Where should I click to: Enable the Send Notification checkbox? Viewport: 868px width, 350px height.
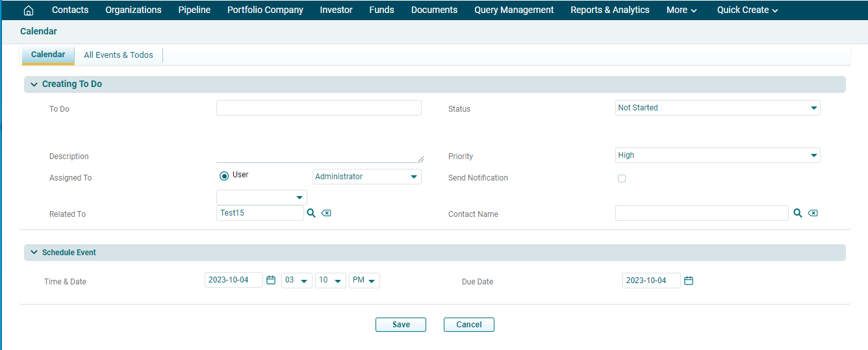622,179
